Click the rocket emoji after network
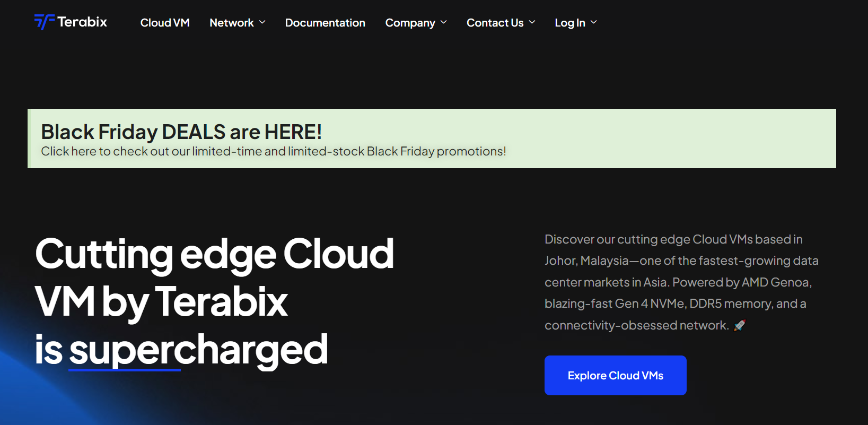868x425 pixels. click(x=740, y=325)
